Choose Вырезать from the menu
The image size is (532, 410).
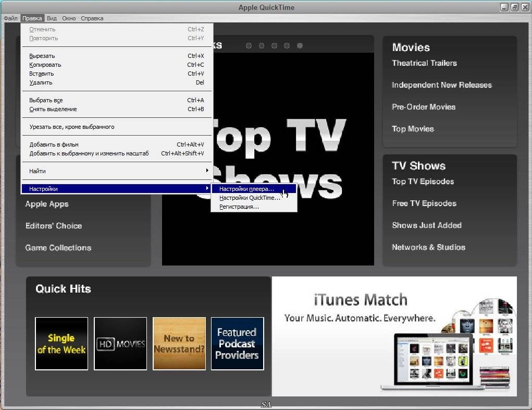(117, 56)
